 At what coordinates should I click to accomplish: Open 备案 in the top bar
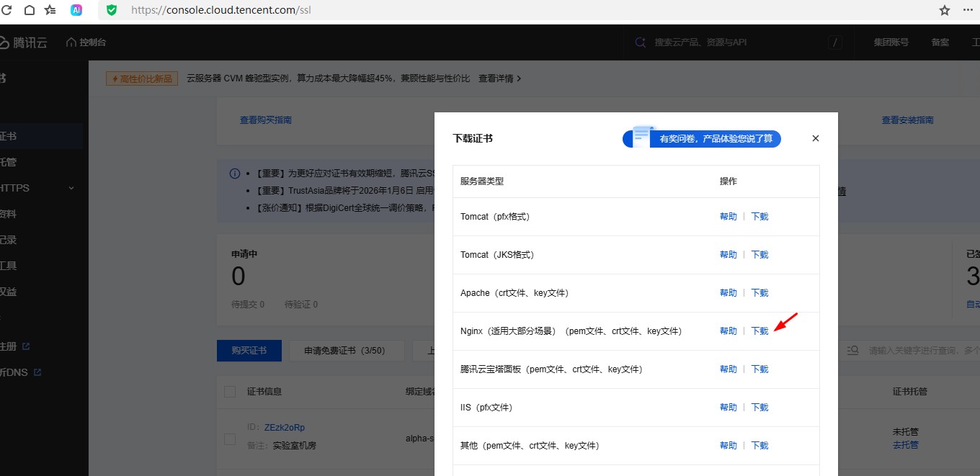tap(940, 42)
